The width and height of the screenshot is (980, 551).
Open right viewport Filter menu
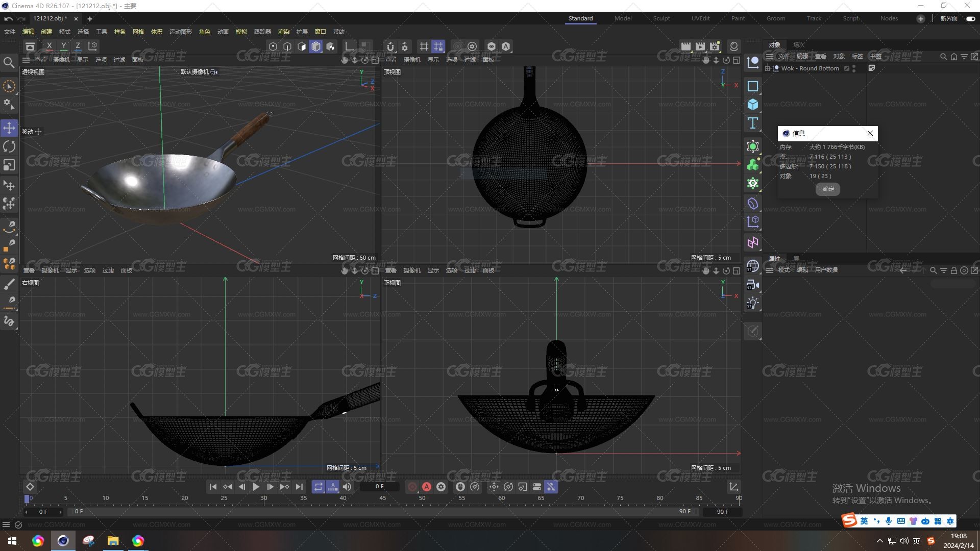[108, 270]
